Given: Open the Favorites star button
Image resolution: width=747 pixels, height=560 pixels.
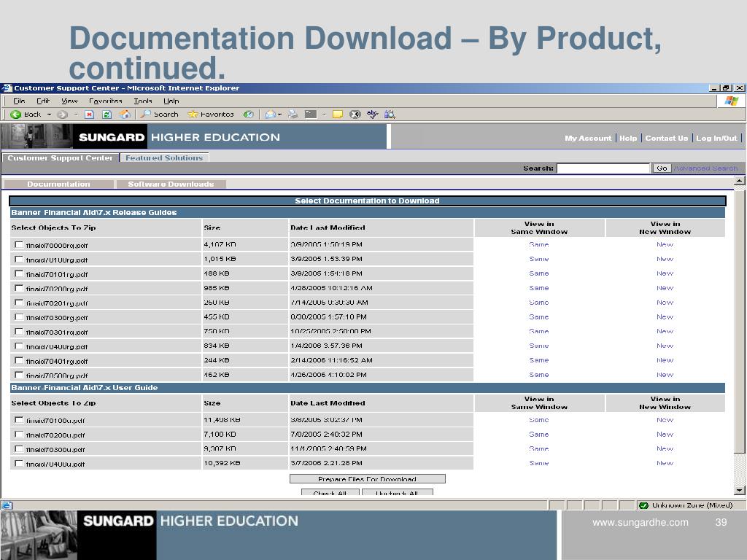Looking at the screenshot, I should click(x=211, y=114).
